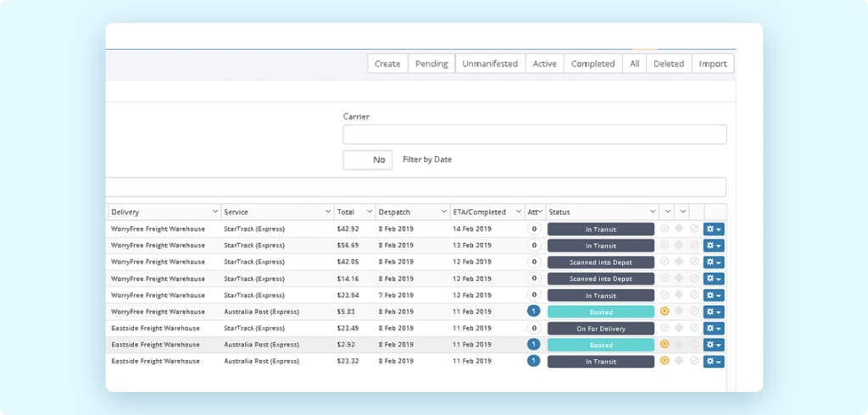Click grey check-circle icon in $42.05 row

click(665, 262)
